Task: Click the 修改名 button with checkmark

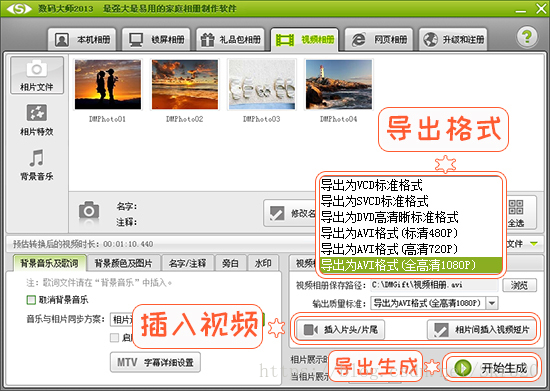Action: (290, 213)
